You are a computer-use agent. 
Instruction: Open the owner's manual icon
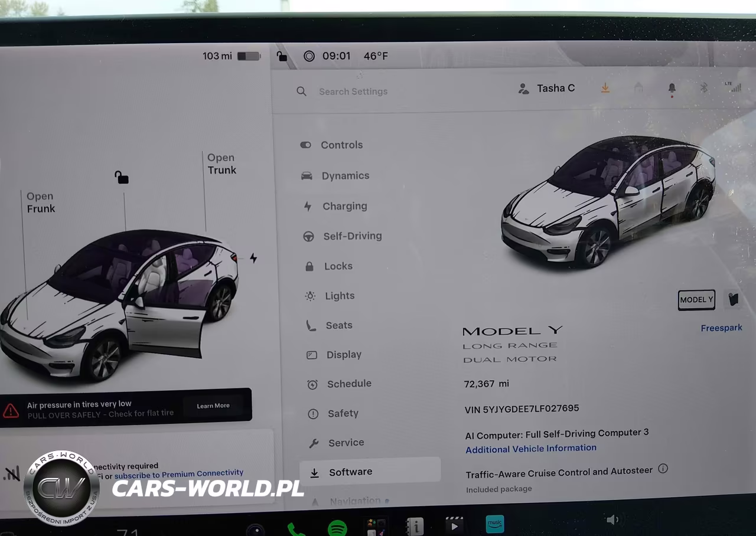pos(415,526)
